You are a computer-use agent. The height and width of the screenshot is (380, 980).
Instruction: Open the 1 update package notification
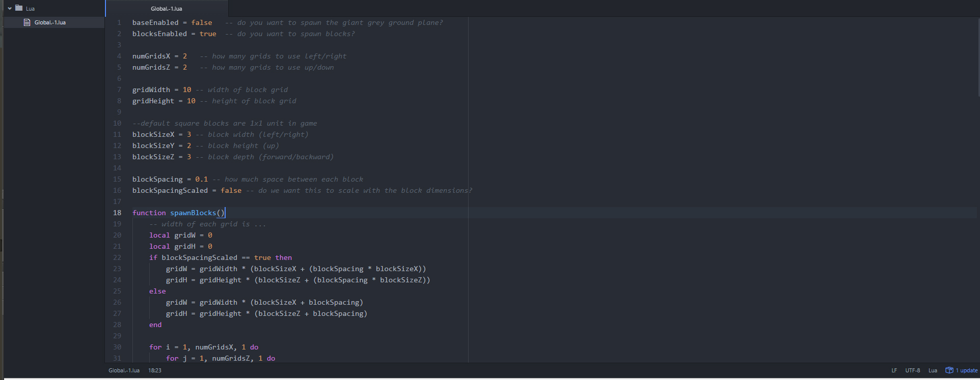pos(962,370)
